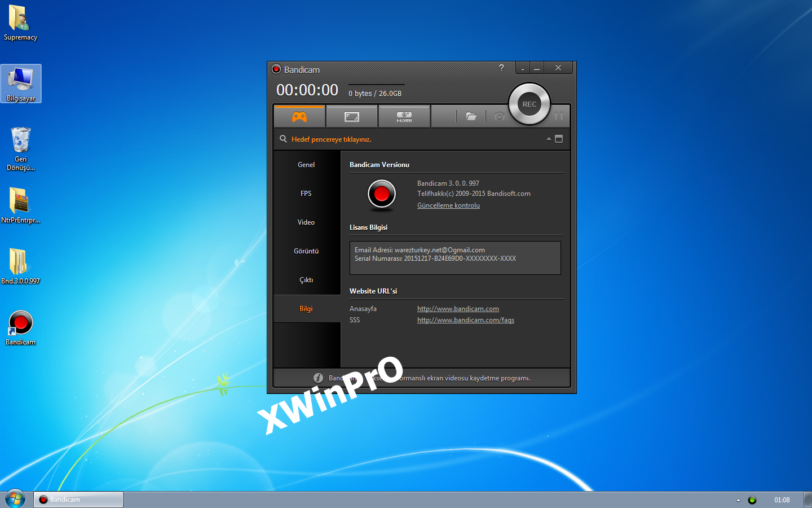
Task: Open the bandicam.com homepage link
Action: (x=458, y=309)
